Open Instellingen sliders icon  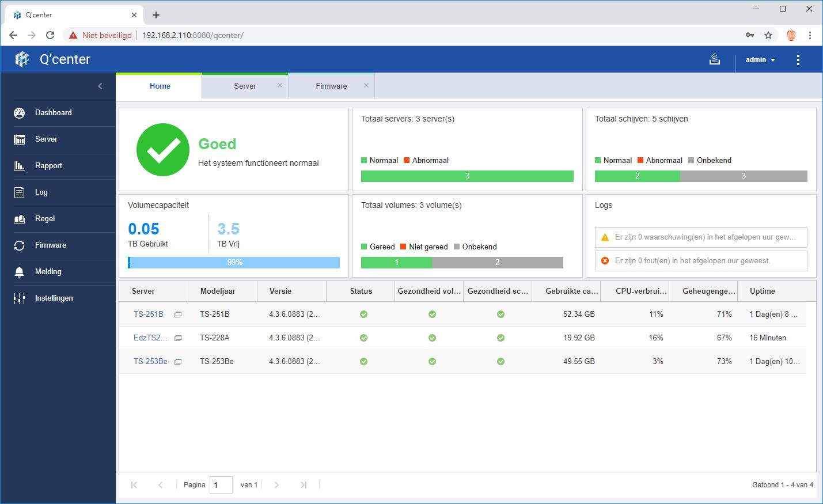(19, 298)
